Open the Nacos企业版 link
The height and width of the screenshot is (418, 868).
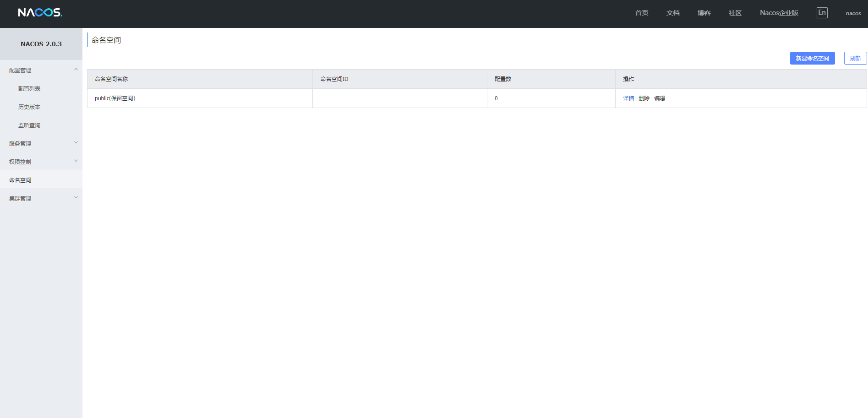[x=779, y=13]
